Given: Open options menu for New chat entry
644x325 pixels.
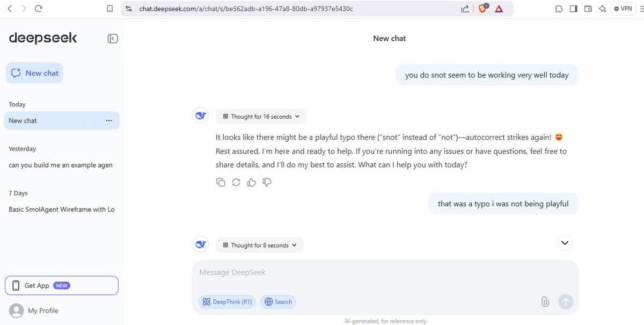Looking at the screenshot, I should coord(109,121).
